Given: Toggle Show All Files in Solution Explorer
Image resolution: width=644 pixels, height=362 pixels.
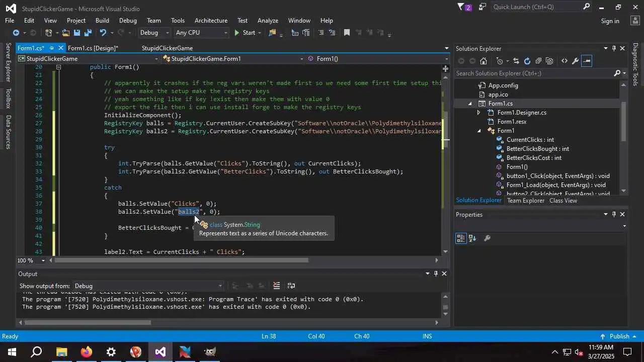Looking at the screenshot, I should coord(549,61).
